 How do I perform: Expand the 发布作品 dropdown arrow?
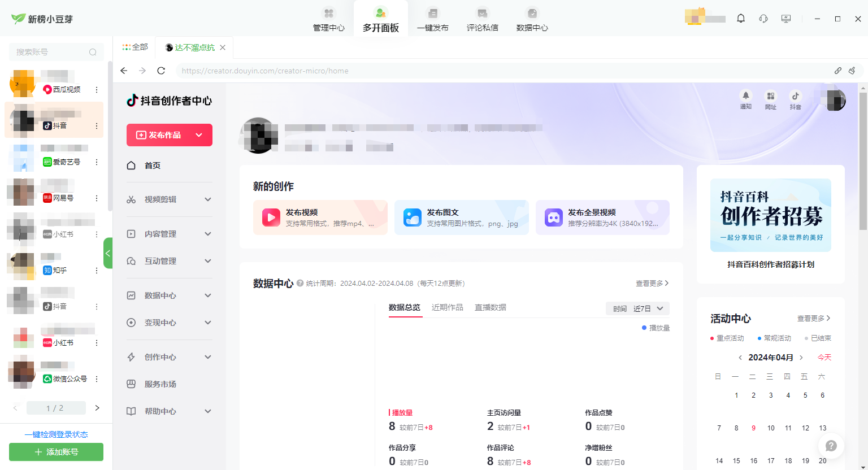(199, 135)
